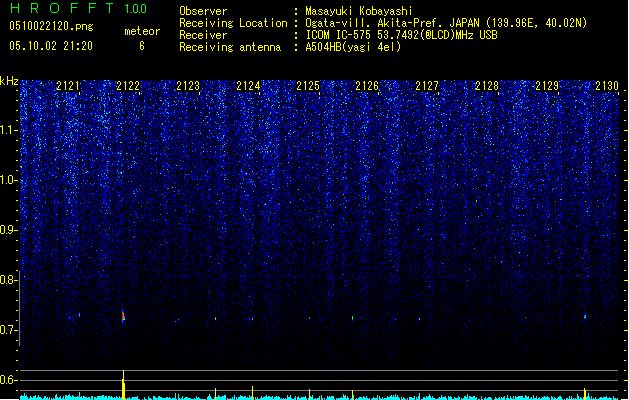Click the Ogata-vill. Akita-Pref. JAPAN location text

pyautogui.click(x=446, y=23)
